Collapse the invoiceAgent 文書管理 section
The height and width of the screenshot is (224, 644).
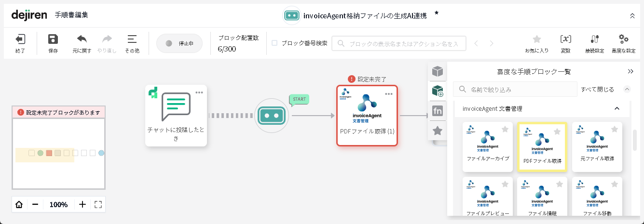pos(617,108)
